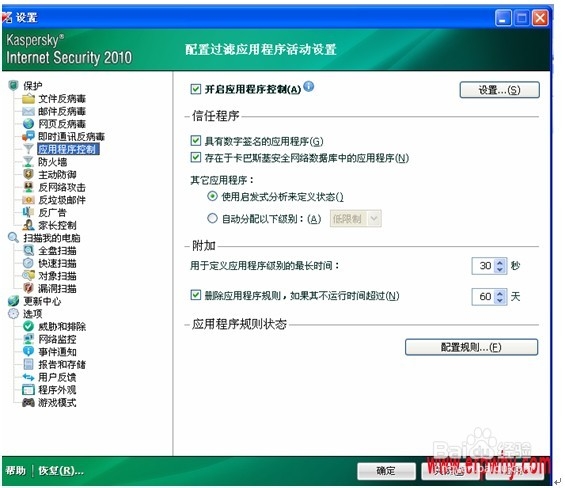Select 防火墙 in the tree
Viewport: 565px width, 488px height.
pyautogui.click(x=53, y=162)
